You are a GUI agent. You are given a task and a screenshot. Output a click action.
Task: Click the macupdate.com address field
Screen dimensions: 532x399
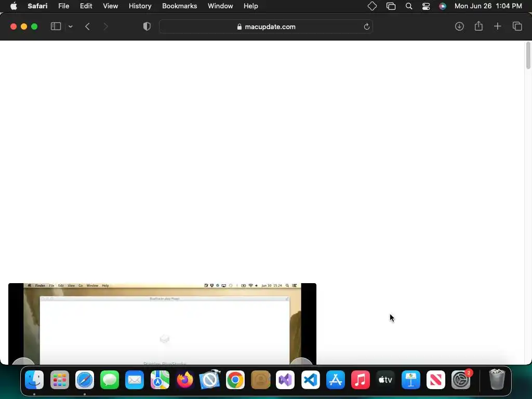point(266,26)
